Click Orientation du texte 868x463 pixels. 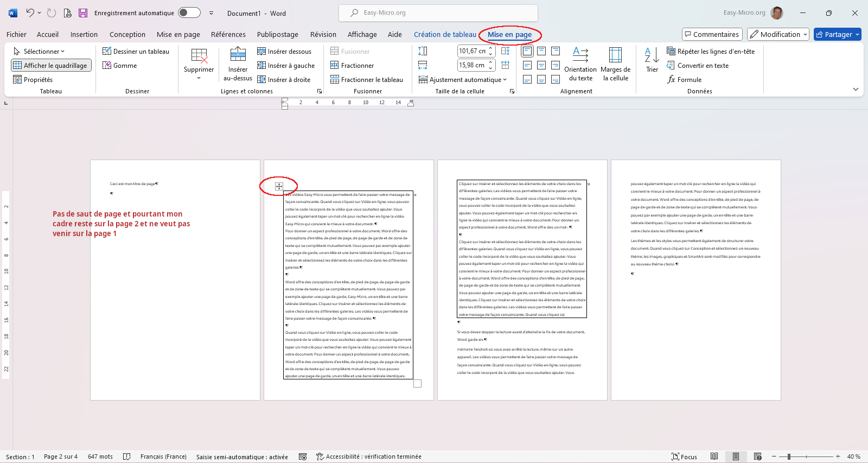point(580,65)
